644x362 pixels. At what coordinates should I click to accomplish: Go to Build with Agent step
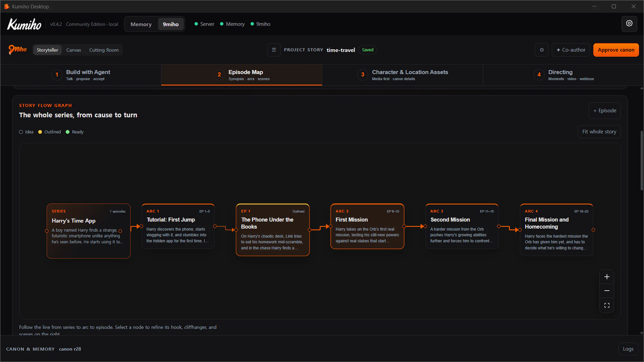81,75
